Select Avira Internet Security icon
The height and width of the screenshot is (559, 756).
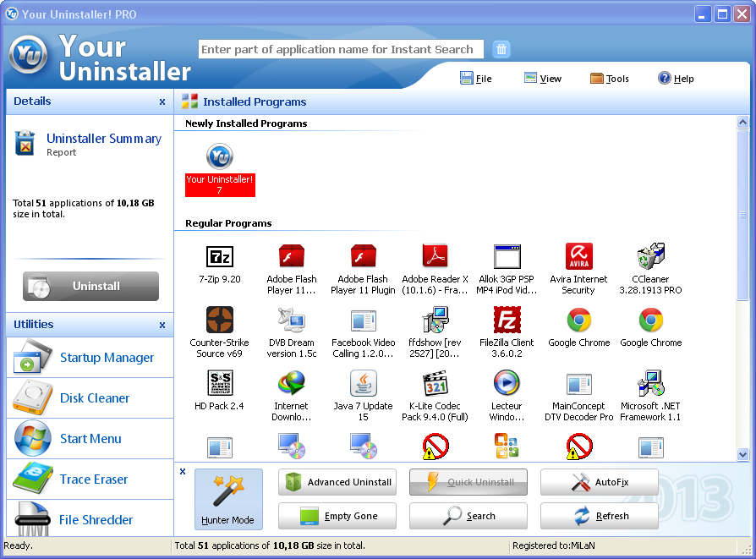click(x=578, y=256)
